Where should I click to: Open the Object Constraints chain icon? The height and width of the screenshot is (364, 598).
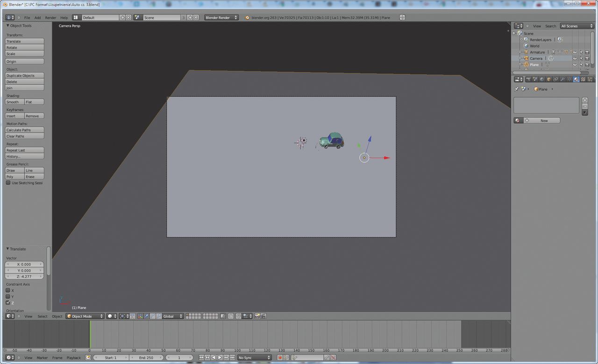[x=555, y=79]
